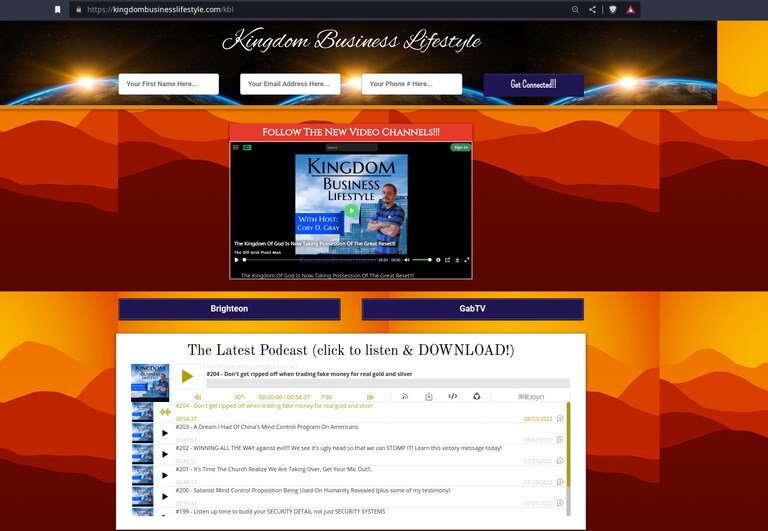Play episode #201 in the podcast list
Image resolution: width=768 pixels, height=531 pixels.
coord(165,475)
